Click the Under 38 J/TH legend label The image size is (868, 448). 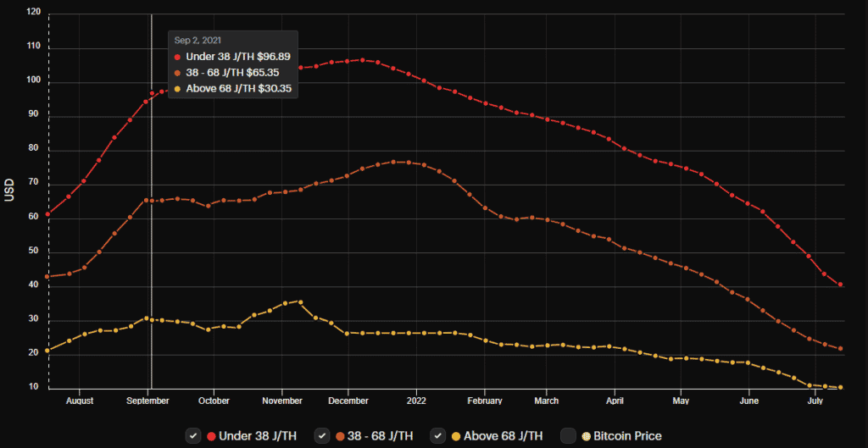pyautogui.click(x=258, y=435)
